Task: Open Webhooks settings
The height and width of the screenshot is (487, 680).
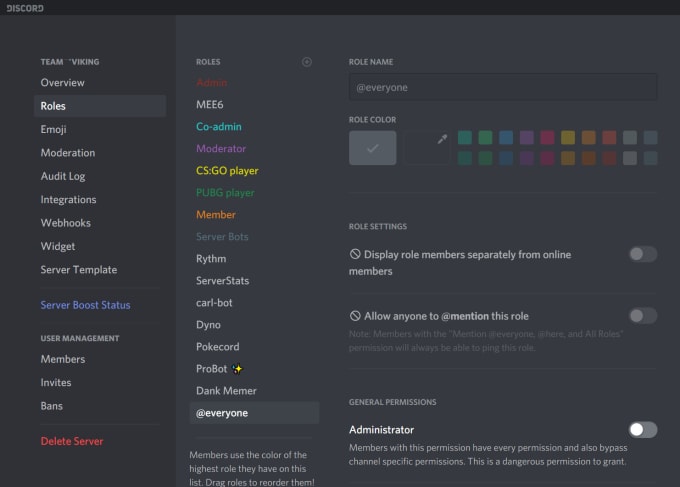Action: (x=65, y=223)
